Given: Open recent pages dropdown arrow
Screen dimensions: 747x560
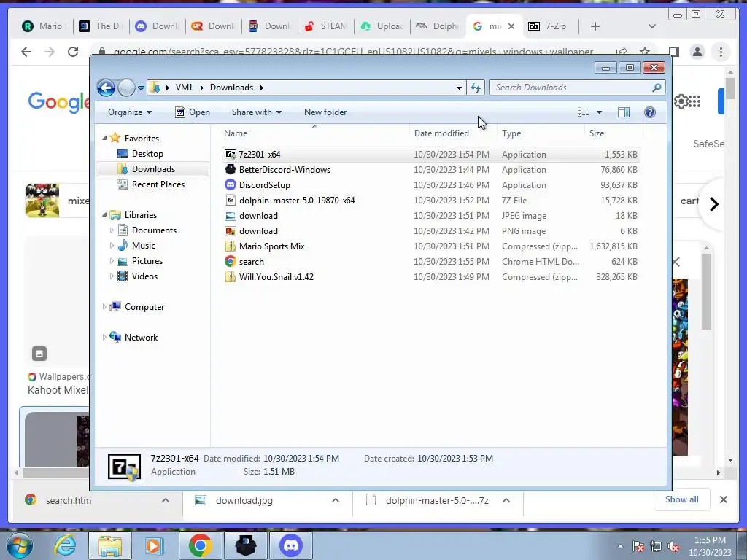Looking at the screenshot, I should 141,87.
